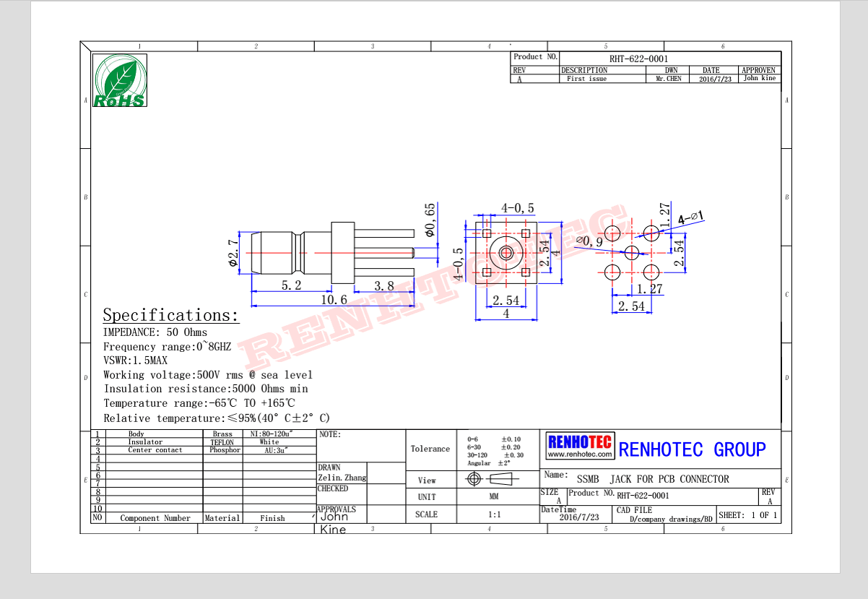Click the ⌀2.7 diameter dimension label
868x599 pixels.
click(x=233, y=253)
